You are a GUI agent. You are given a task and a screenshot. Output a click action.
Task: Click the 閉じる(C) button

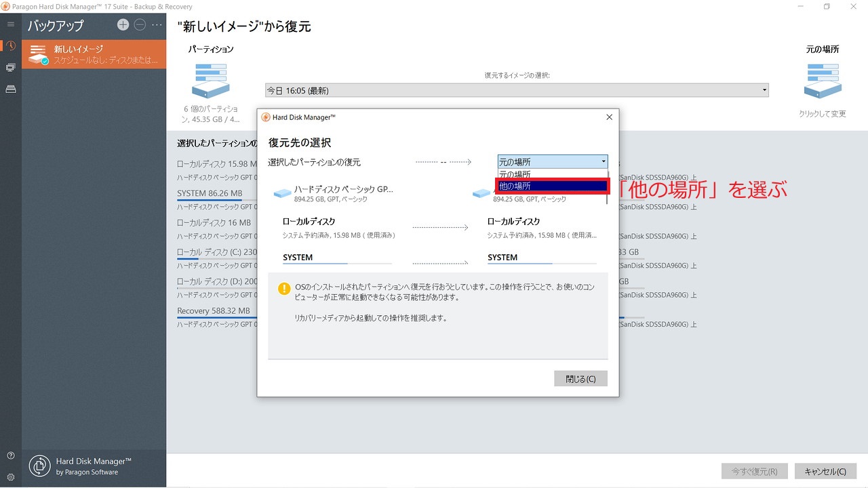point(580,379)
